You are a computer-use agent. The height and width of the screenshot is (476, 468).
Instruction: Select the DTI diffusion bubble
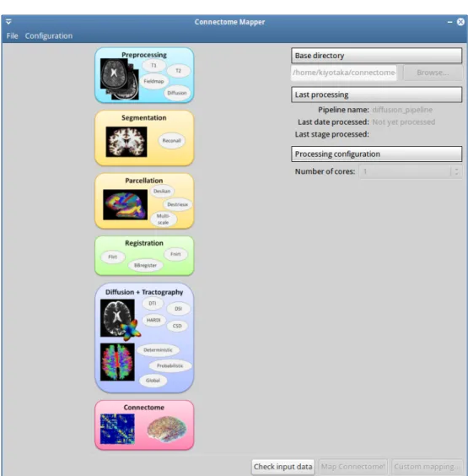pos(153,304)
